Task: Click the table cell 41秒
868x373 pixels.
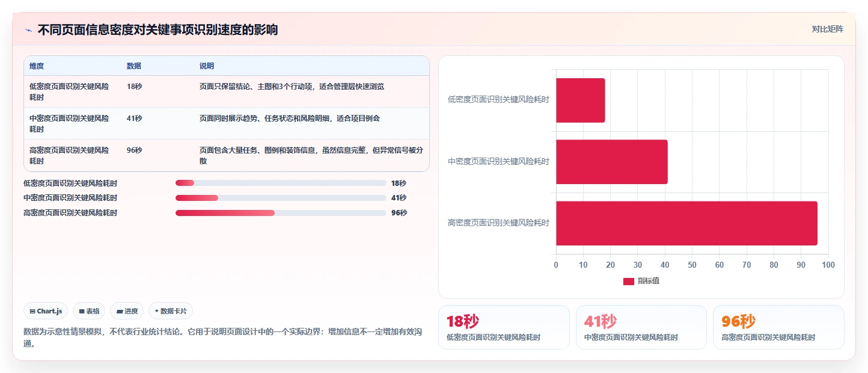Action: (135, 119)
